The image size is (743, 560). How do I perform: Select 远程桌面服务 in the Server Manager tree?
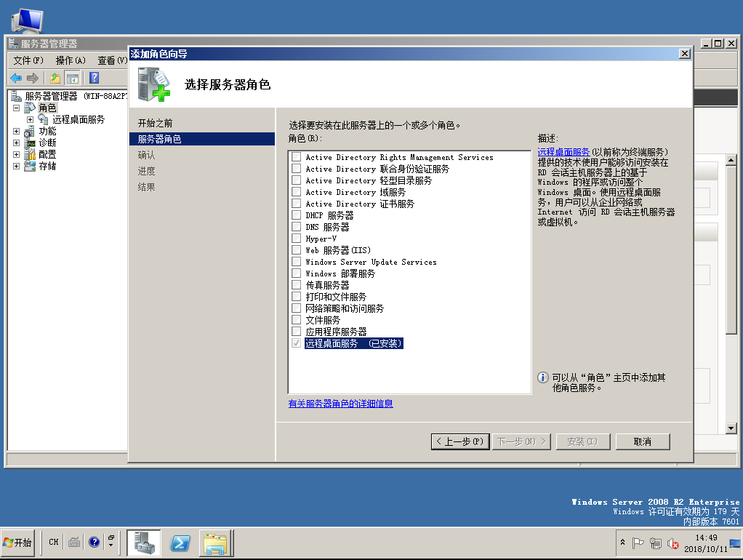79,119
